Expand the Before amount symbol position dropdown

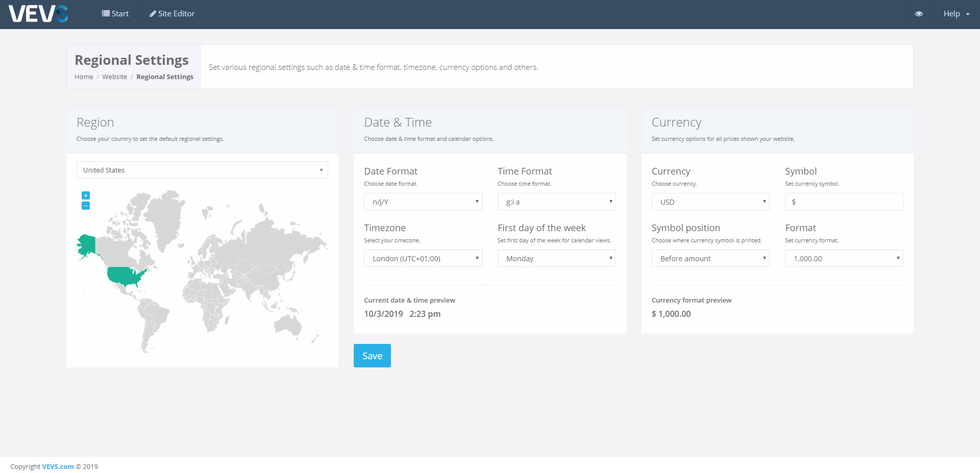pos(710,259)
